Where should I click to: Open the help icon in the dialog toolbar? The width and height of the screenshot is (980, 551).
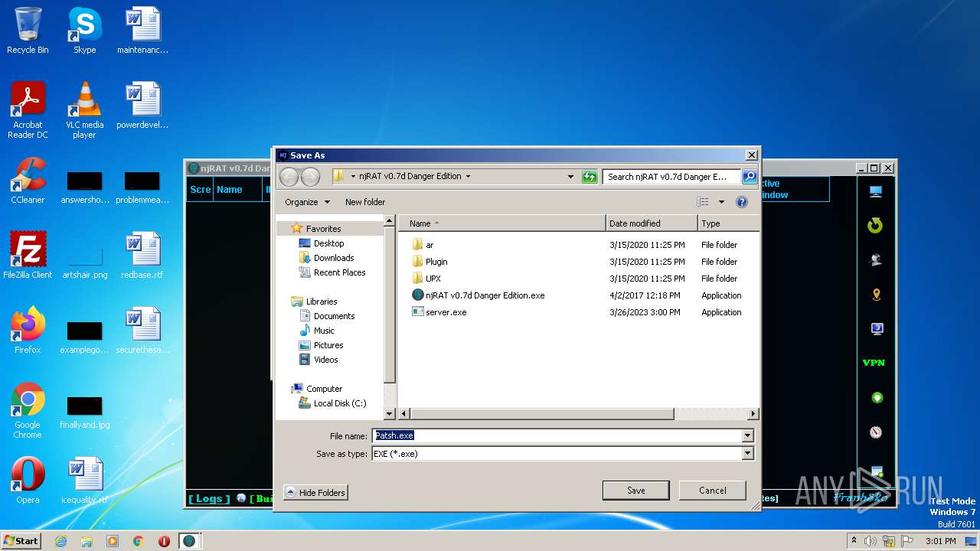[741, 202]
